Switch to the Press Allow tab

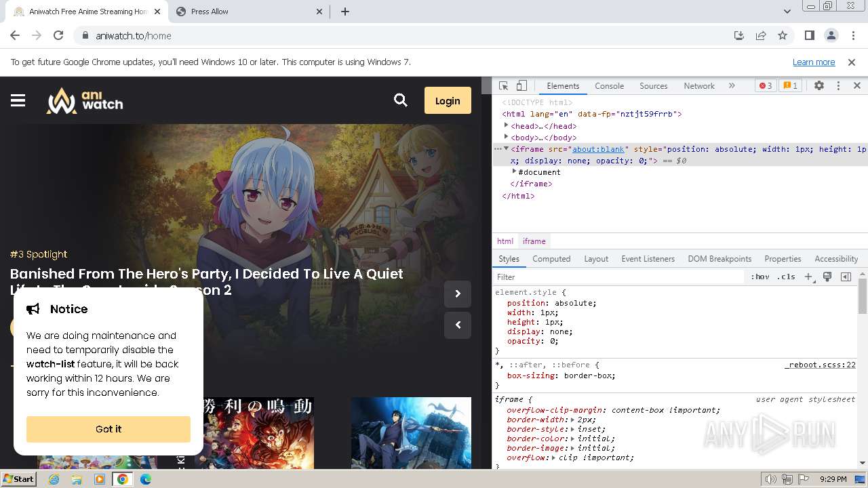(250, 12)
